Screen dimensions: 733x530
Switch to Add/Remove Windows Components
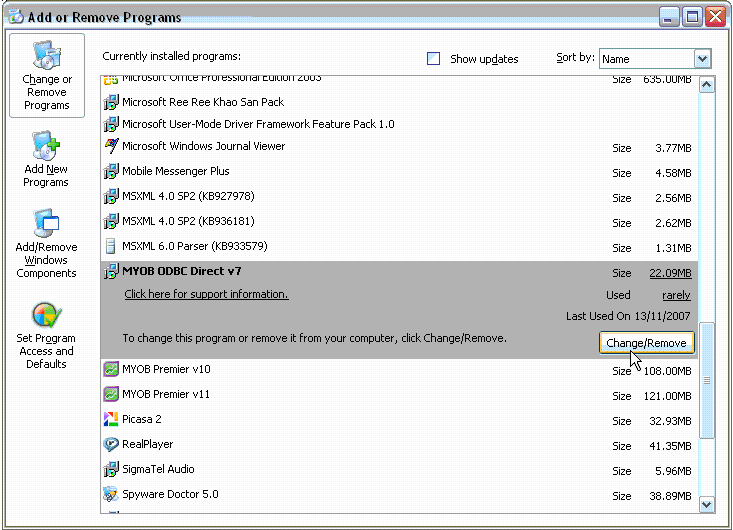coord(46,245)
